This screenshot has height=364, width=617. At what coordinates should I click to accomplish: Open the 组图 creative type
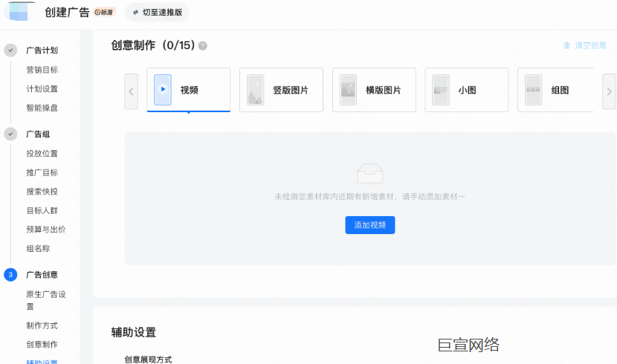tap(555, 90)
